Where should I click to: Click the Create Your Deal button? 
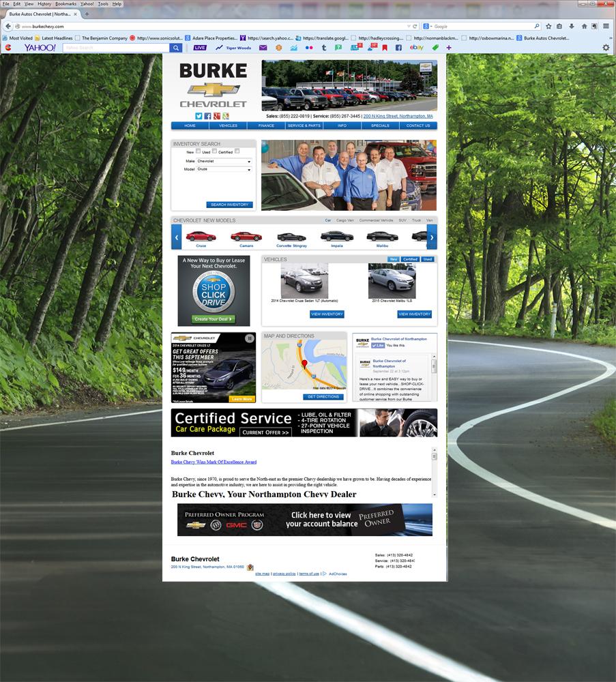213,318
